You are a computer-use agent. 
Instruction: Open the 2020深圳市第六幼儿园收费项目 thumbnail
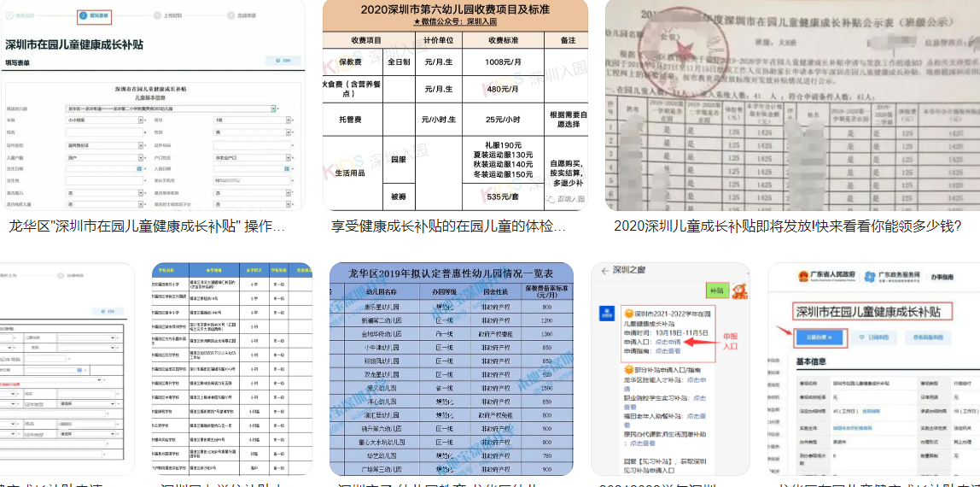455,105
